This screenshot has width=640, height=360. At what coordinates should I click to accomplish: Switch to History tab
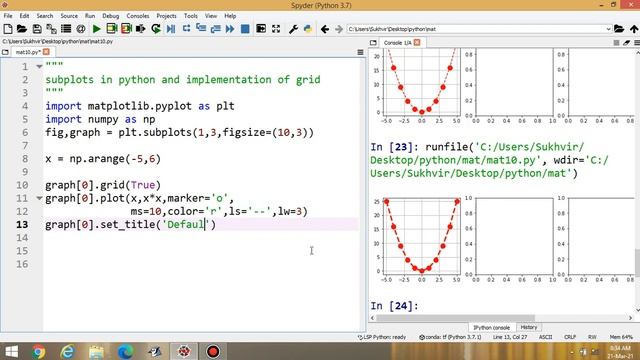click(529, 327)
